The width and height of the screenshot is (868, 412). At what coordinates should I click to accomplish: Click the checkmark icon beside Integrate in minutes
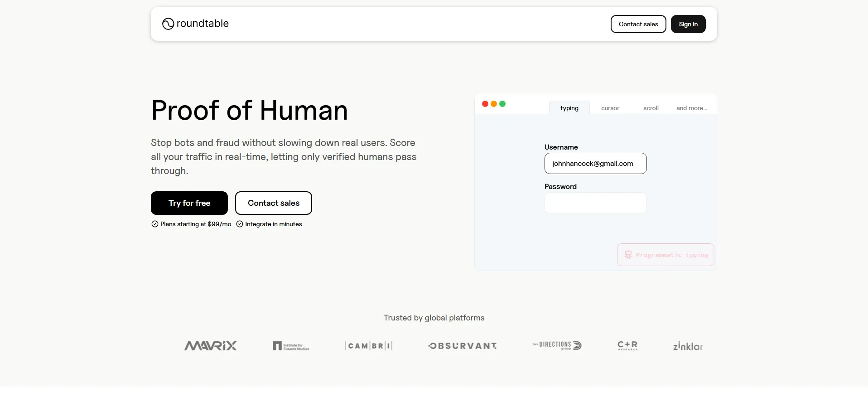pyautogui.click(x=240, y=224)
